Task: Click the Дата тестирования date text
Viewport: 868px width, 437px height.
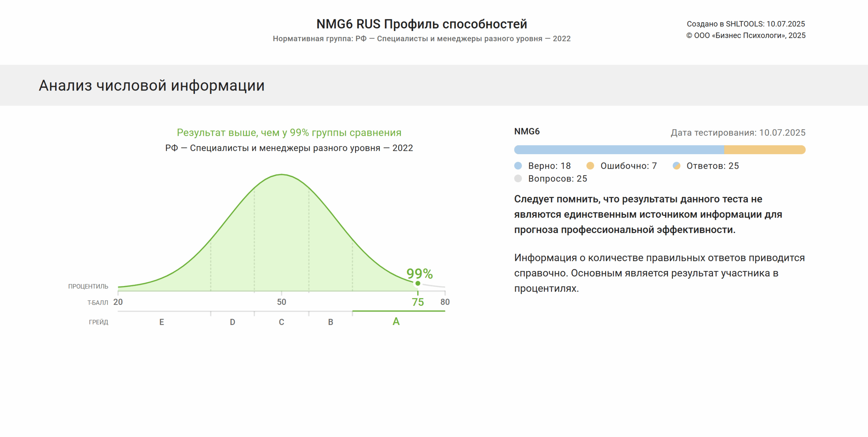Action: click(738, 132)
